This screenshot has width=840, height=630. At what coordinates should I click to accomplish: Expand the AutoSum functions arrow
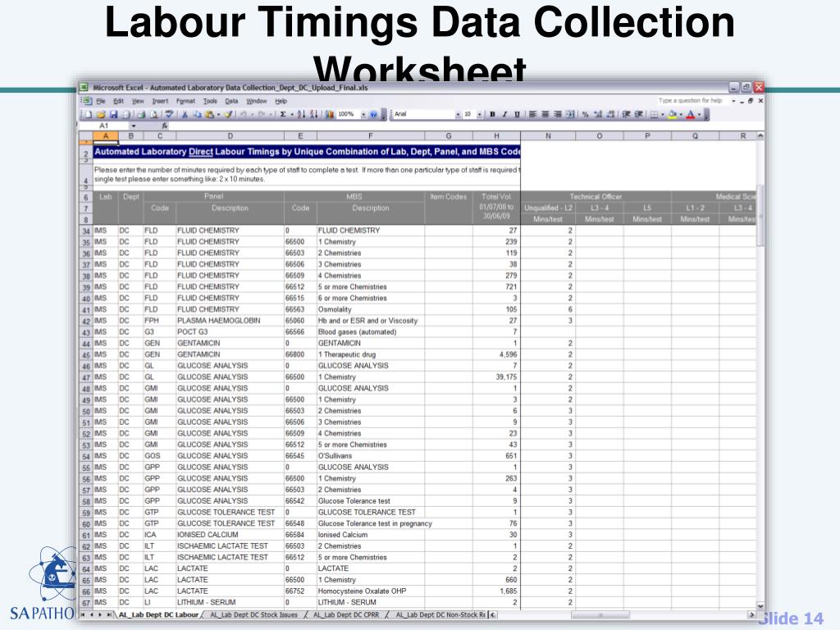(x=291, y=115)
